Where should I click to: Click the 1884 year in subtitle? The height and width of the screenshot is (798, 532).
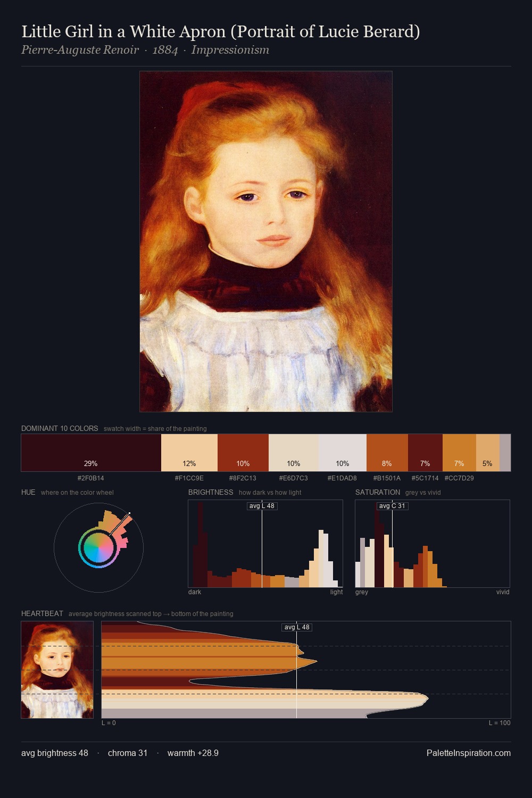click(x=165, y=50)
